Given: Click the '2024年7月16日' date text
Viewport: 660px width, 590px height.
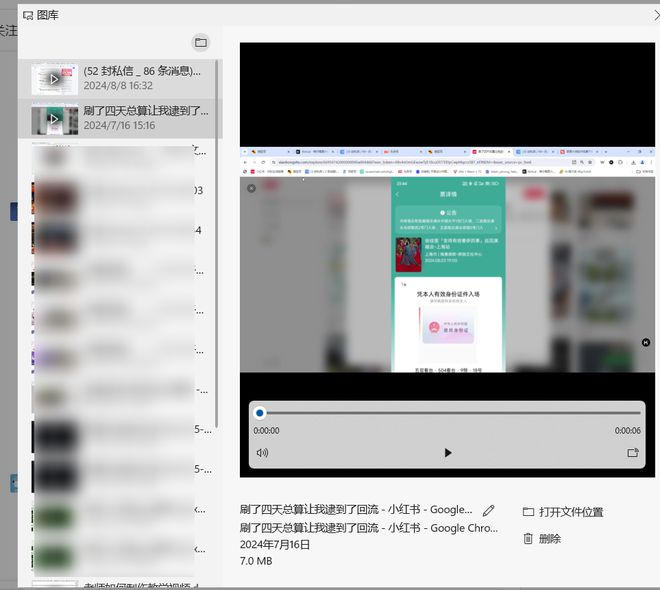Looking at the screenshot, I should [x=275, y=545].
